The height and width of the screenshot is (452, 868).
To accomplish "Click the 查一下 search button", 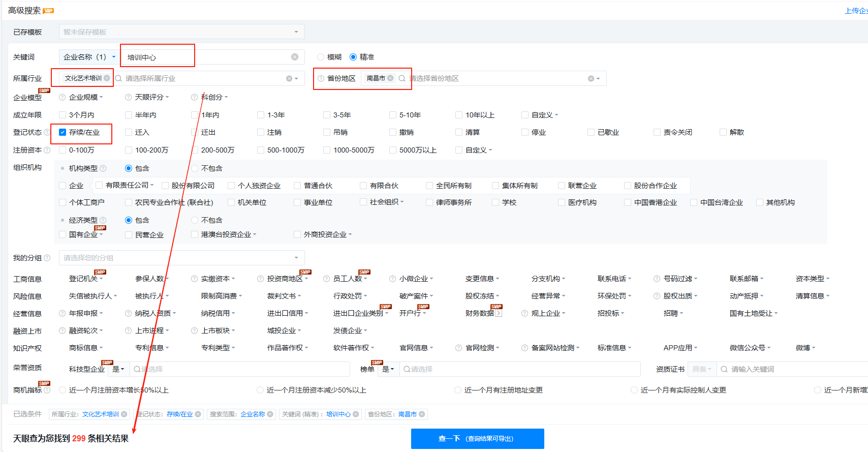I will point(477,438).
